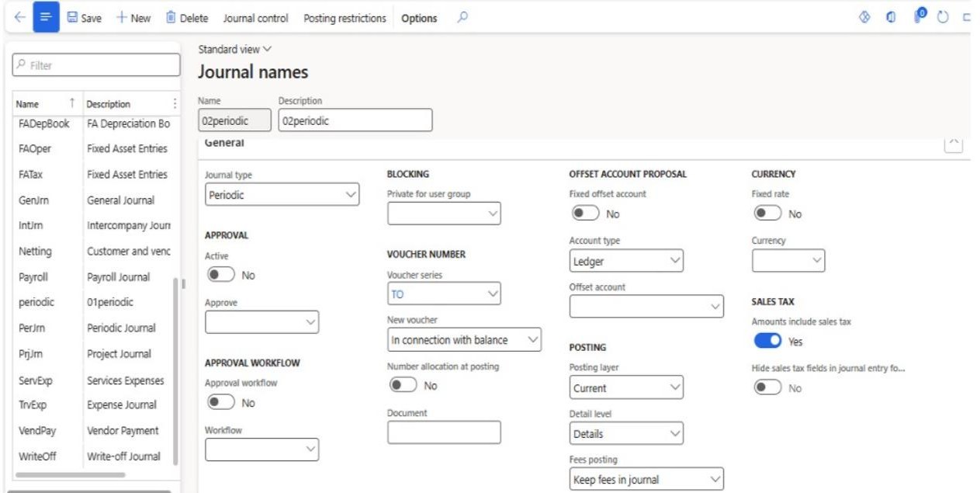This screenshot has width=980, height=493.
Task: Open the Journal type dropdown
Action: point(282,195)
